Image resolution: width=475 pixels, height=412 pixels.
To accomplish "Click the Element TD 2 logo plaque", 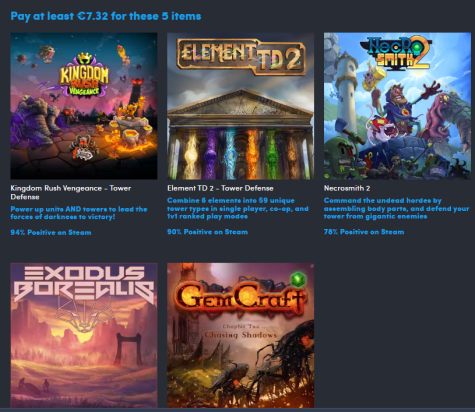I will tap(241, 56).
